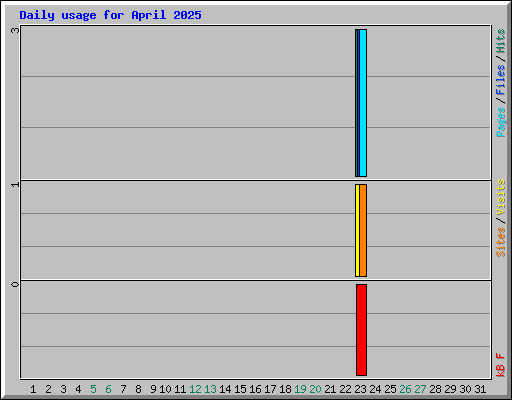
Task: Click the orange Sites bar for day 23
Action: tap(363, 230)
